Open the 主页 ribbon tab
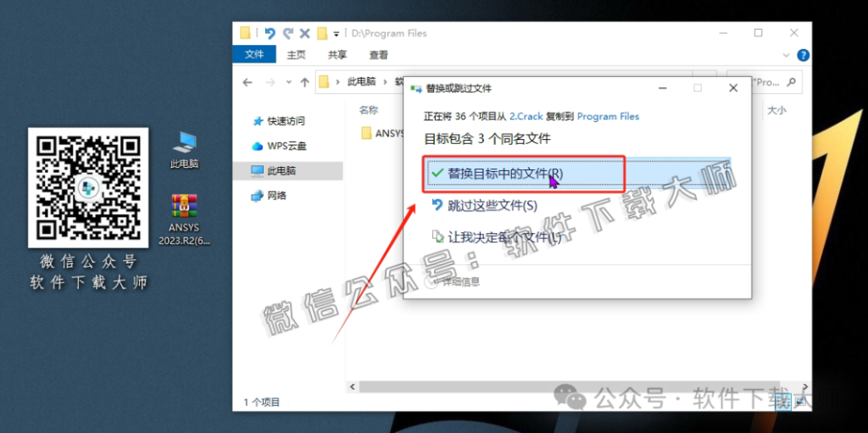The height and width of the screenshot is (433, 868). tap(296, 55)
